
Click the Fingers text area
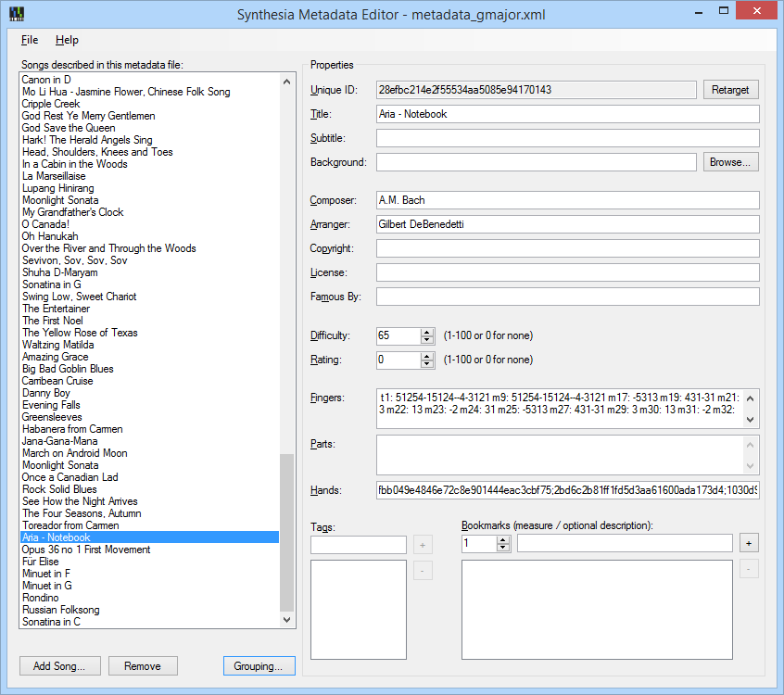click(x=560, y=409)
